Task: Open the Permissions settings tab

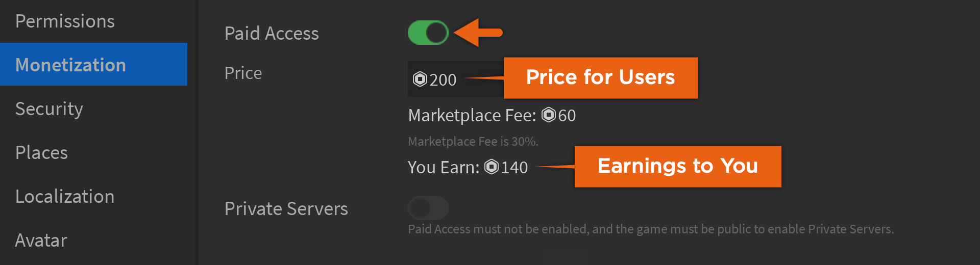Action: point(65,21)
